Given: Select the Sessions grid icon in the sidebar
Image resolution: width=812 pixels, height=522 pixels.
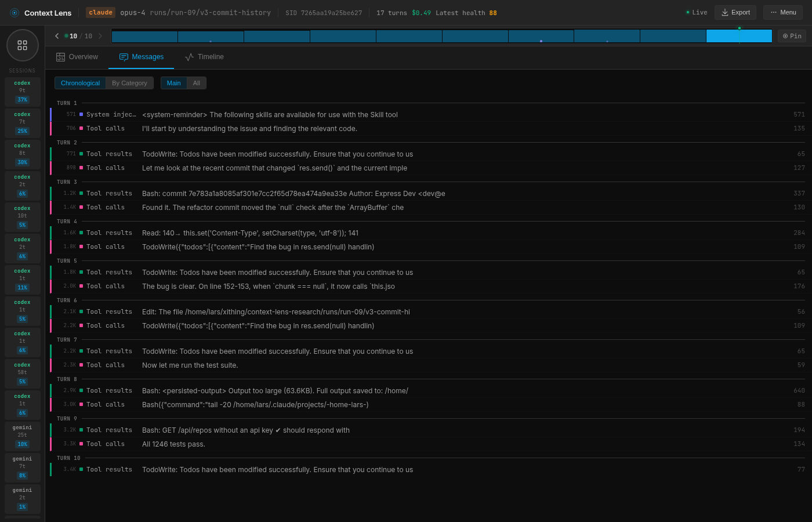Looking at the screenshot, I should 22,45.
